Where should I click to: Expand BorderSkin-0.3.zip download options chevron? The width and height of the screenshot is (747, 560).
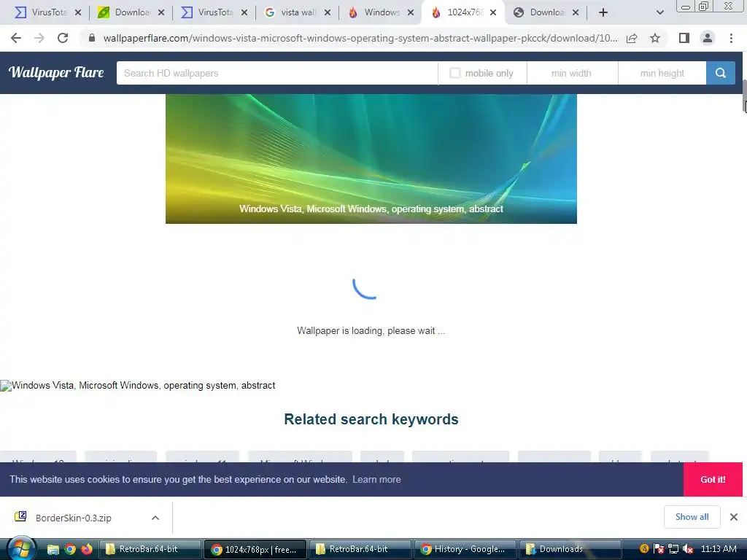(x=155, y=518)
